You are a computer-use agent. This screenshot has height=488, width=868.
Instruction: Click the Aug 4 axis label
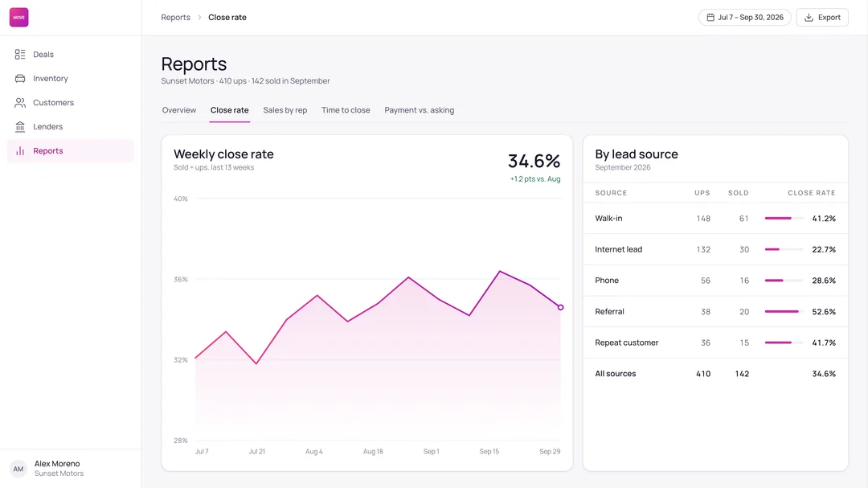point(314,452)
